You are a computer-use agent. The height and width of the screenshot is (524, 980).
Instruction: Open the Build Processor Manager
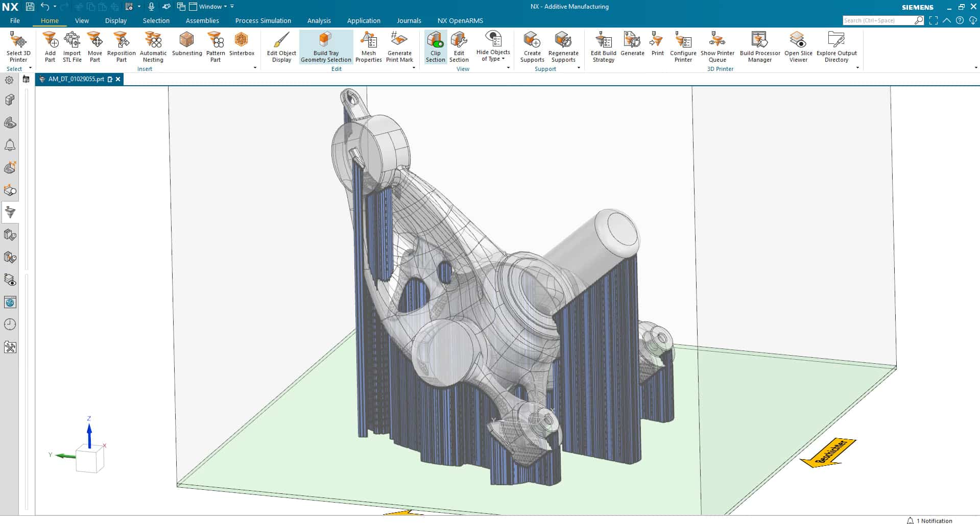(760, 46)
